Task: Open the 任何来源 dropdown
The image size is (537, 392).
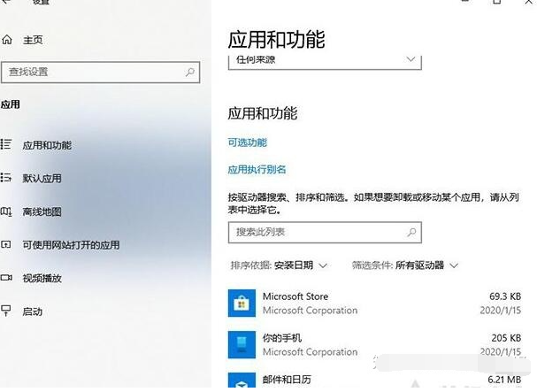Action: tap(325, 62)
